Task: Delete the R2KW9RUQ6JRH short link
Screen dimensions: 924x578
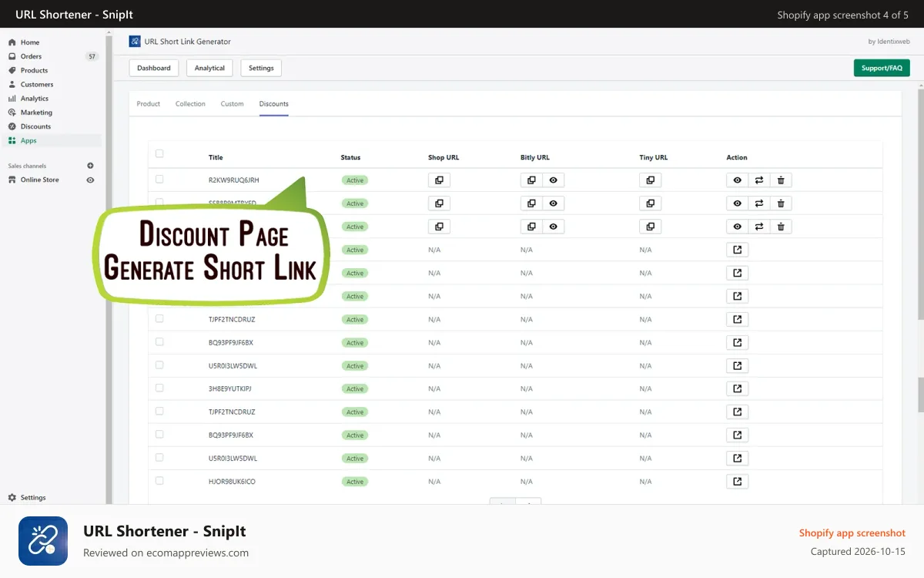Action: point(781,180)
